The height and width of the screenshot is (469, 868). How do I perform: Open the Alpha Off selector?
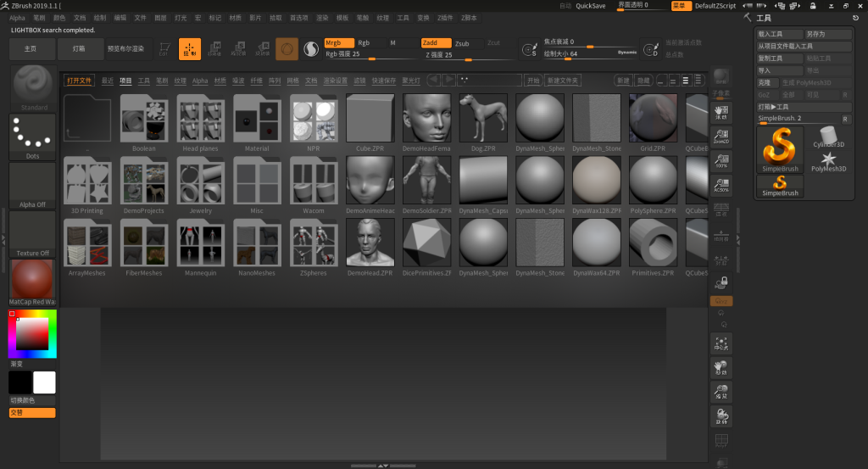[x=32, y=185]
